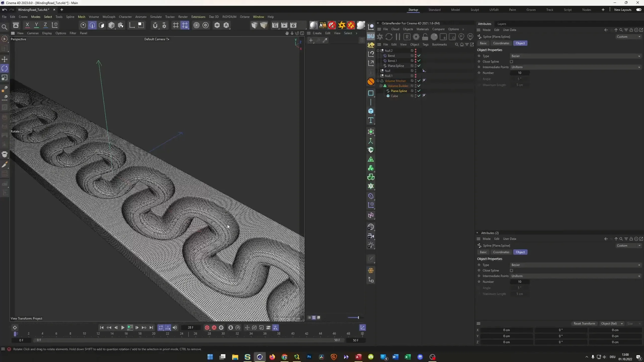Open Octane kernel settings with the gear icon
The width and height of the screenshot is (644, 362).
(416, 37)
